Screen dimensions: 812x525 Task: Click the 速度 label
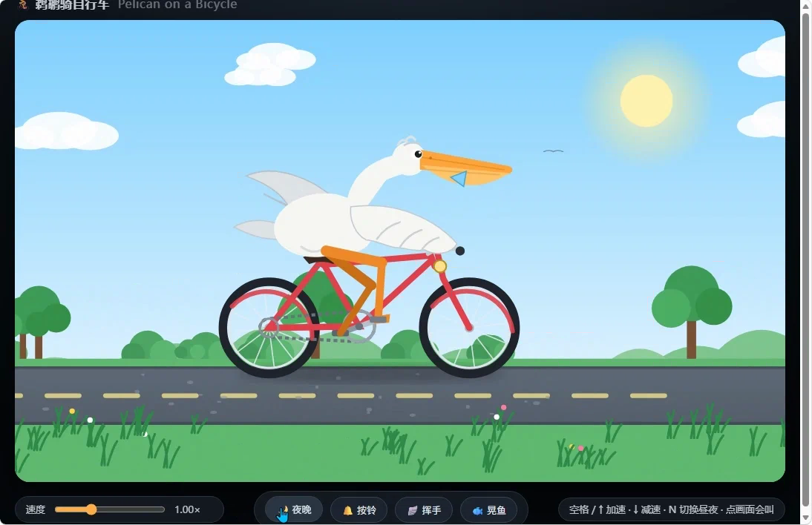[x=35, y=509]
